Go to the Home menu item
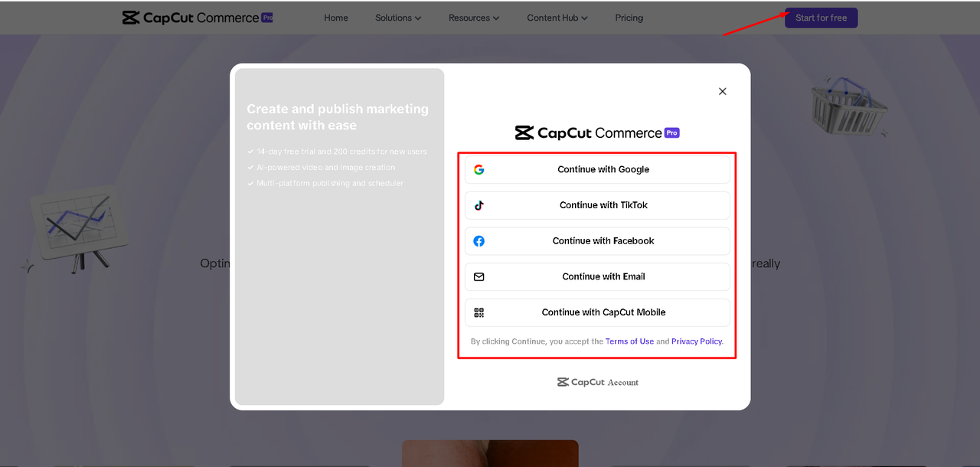 click(336, 18)
